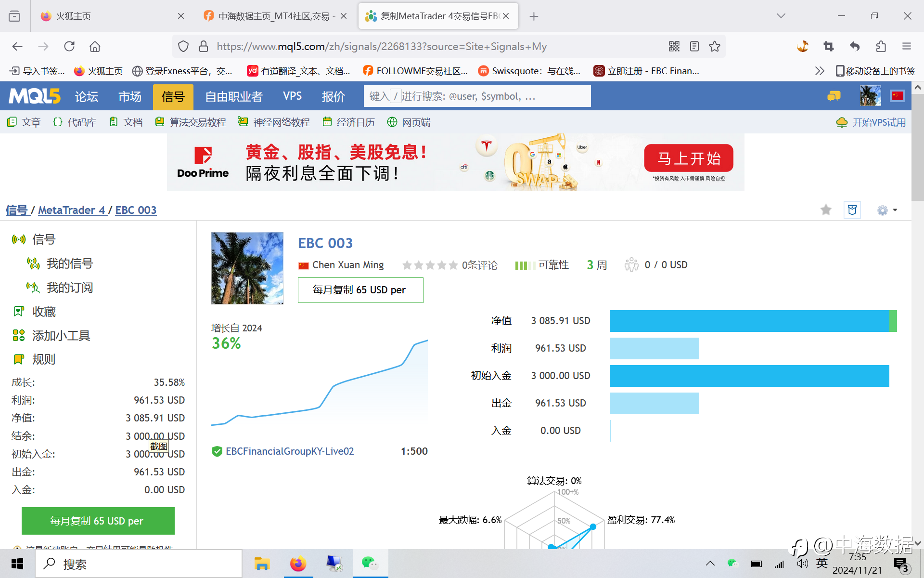Click green 每月复制 65 USD button in sidebar

coord(98,521)
